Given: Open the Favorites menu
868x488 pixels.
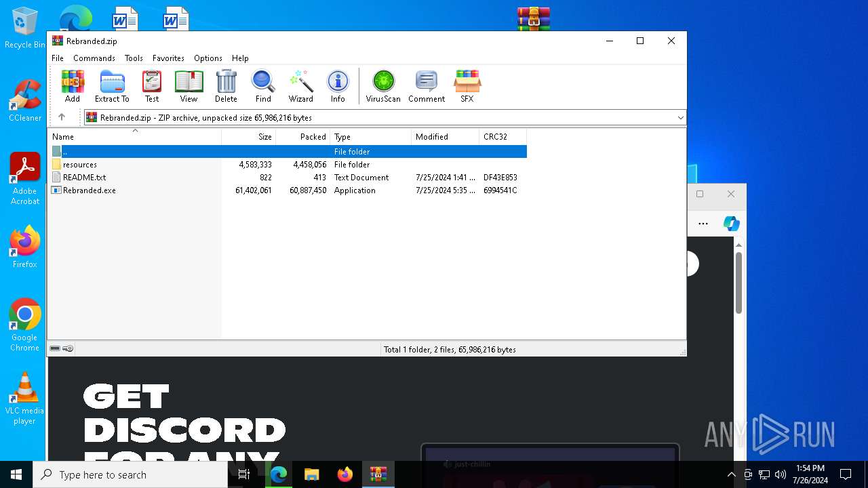Looking at the screenshot, I should 168,58.
